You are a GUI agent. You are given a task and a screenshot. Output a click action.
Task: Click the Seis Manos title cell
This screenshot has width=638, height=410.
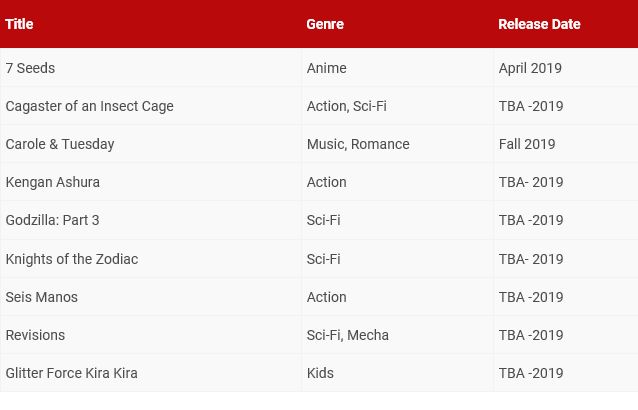pyautogui.click(x=42, y=297)
